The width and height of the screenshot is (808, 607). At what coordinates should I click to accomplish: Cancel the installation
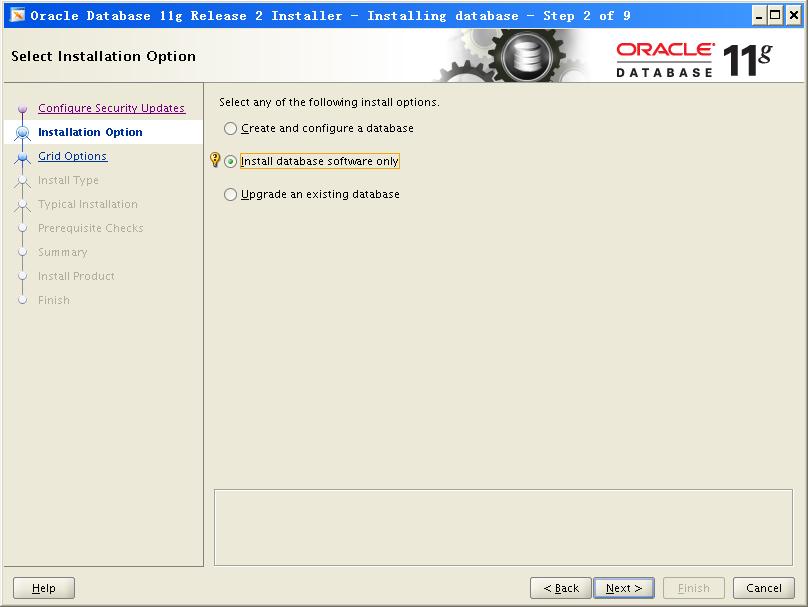[x=763, y=588]
